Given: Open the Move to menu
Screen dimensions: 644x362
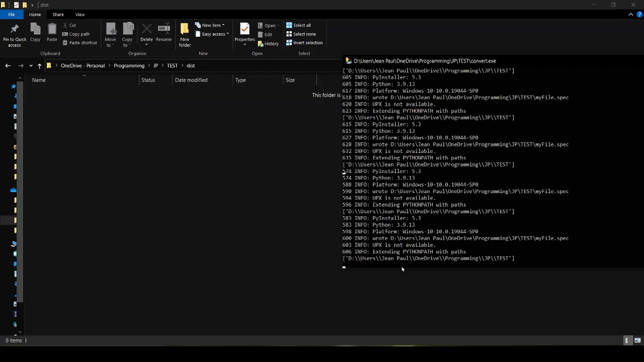Looking at the screenshot, I should point(111,35).
